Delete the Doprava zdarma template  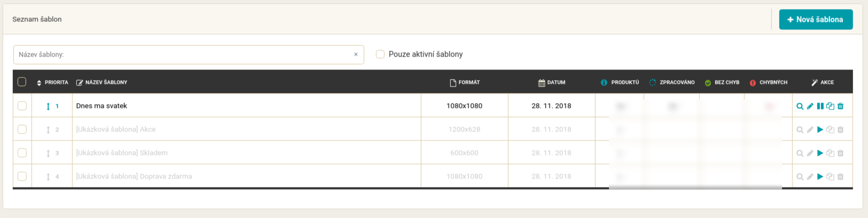pyautogui.click(x=840, y=177)
